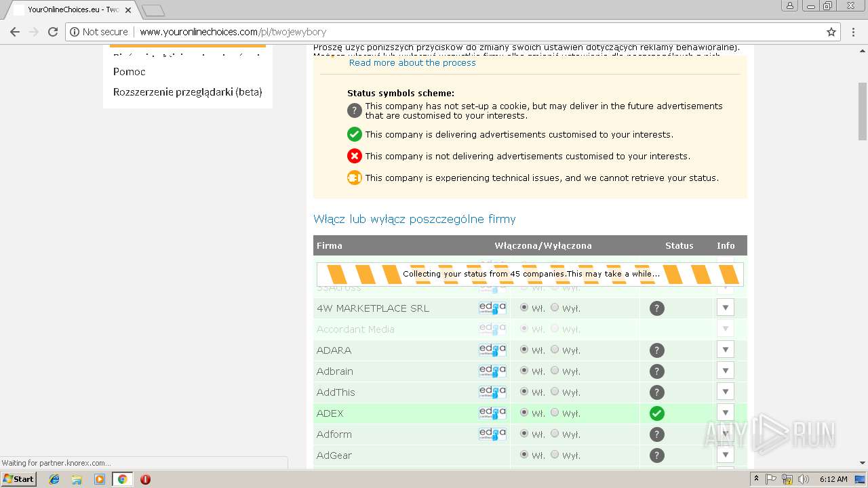
Task: Open a new browser tab
Action: point(153,10)
